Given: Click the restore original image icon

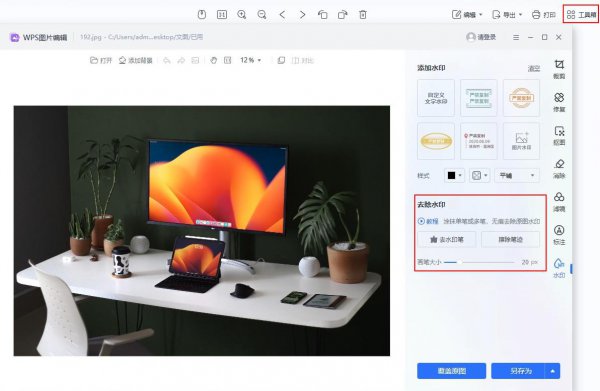Looking at the screenshot, I should coord(195,60).
